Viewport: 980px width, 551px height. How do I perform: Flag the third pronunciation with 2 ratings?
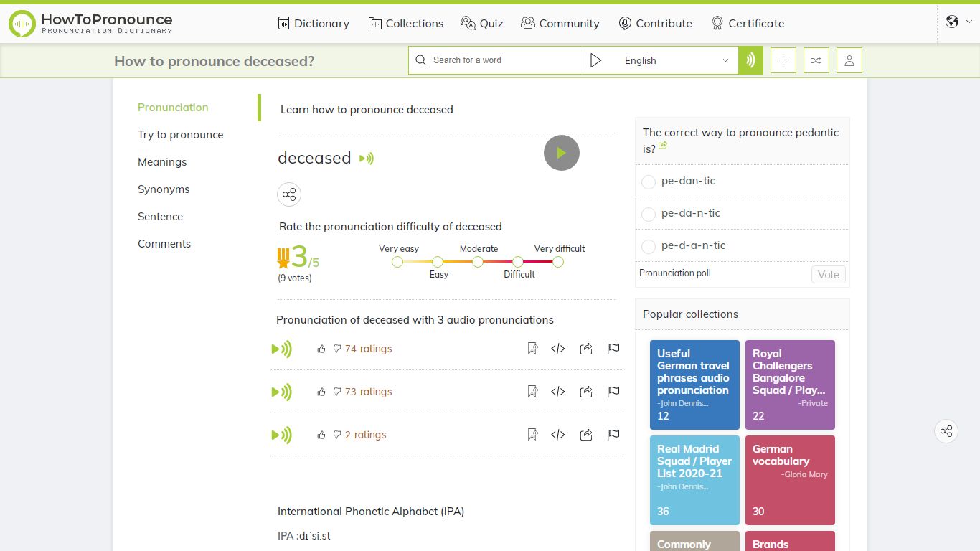[x=613, y=435]
